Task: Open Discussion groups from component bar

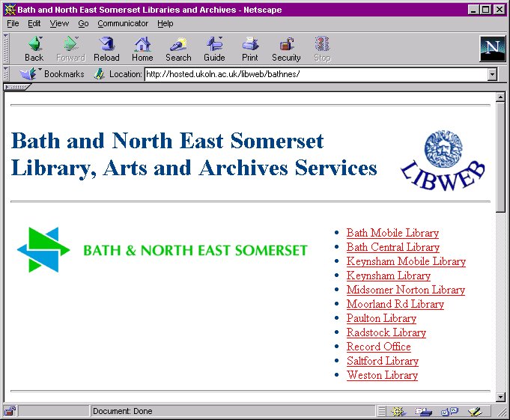Action: pos(449,412)
